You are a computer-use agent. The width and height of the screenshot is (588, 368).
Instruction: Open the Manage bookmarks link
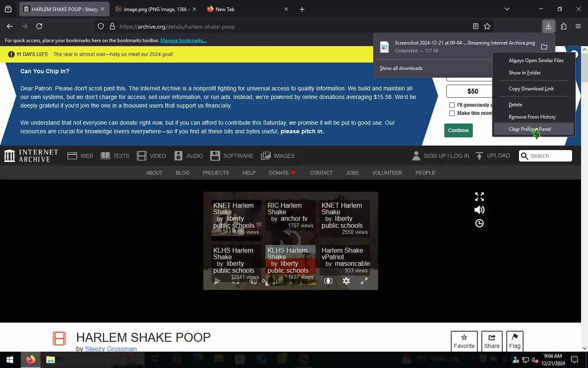[x=184, y=40]
